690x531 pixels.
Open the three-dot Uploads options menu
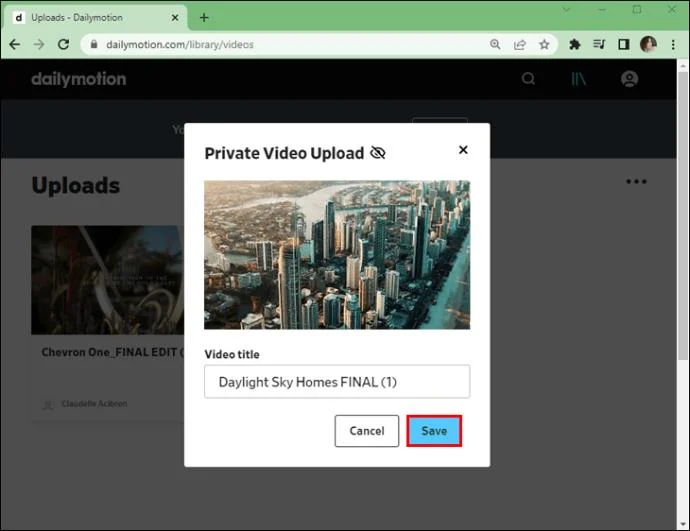(636, 181)
